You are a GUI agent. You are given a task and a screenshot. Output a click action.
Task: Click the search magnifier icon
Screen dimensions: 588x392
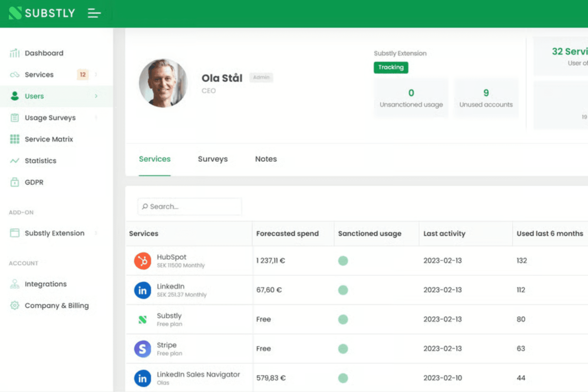click(x=145, y=207)
